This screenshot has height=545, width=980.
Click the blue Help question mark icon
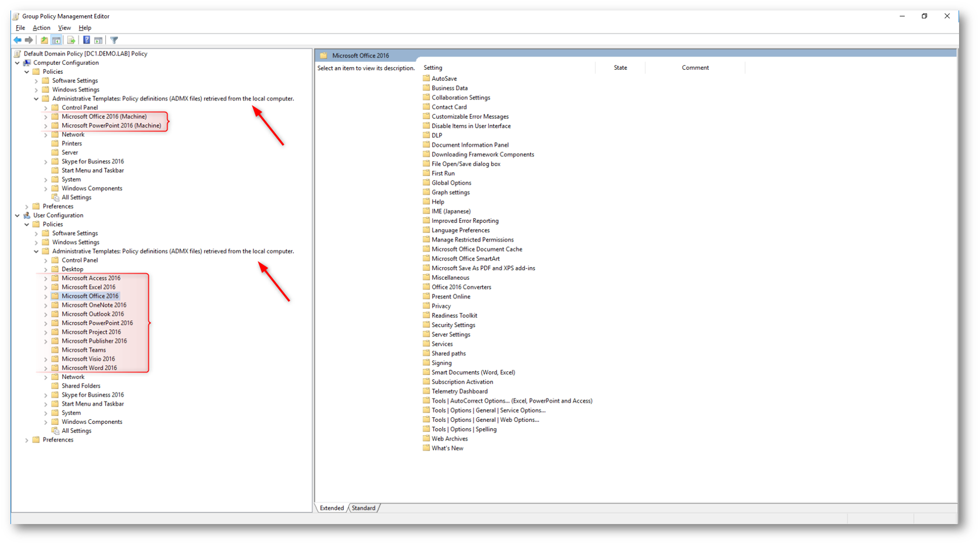point(86,40)
